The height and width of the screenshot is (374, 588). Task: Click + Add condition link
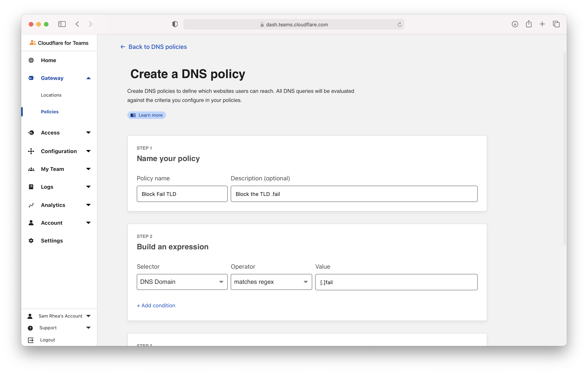click(x=156, y=305)
